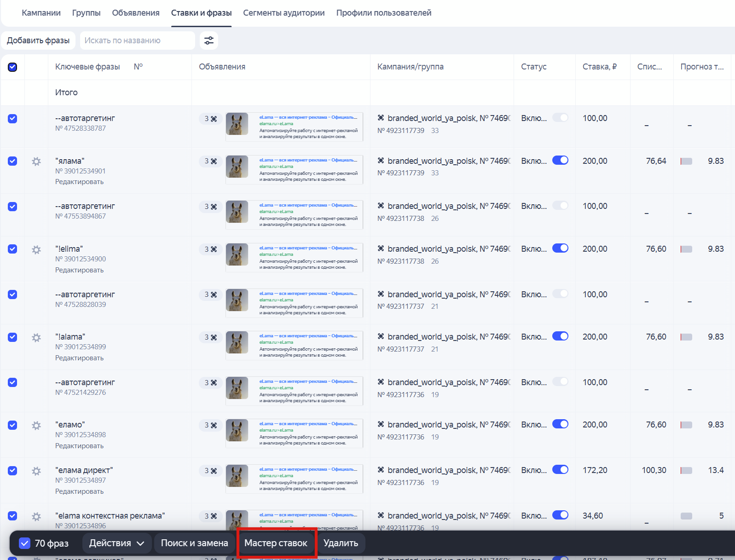Open the Сегменты аудитории tab
This screenshot has width=735, height=560.
pos(284,13)
